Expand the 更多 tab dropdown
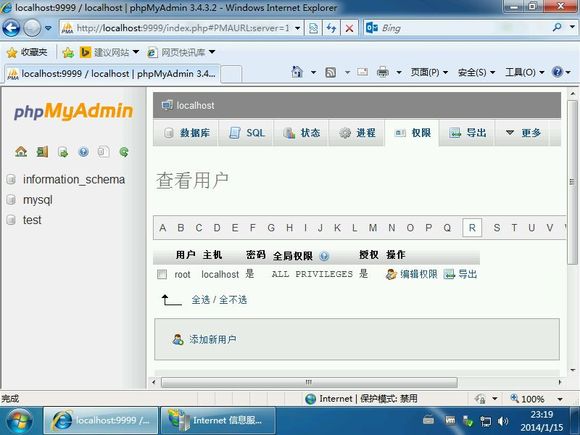 523,133
